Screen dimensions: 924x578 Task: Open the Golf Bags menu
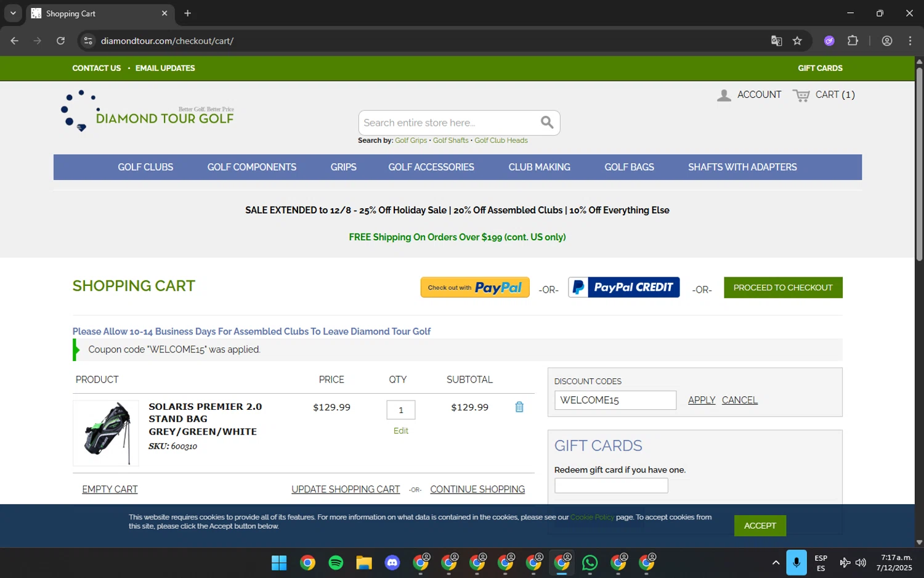[x=629, y=167]
